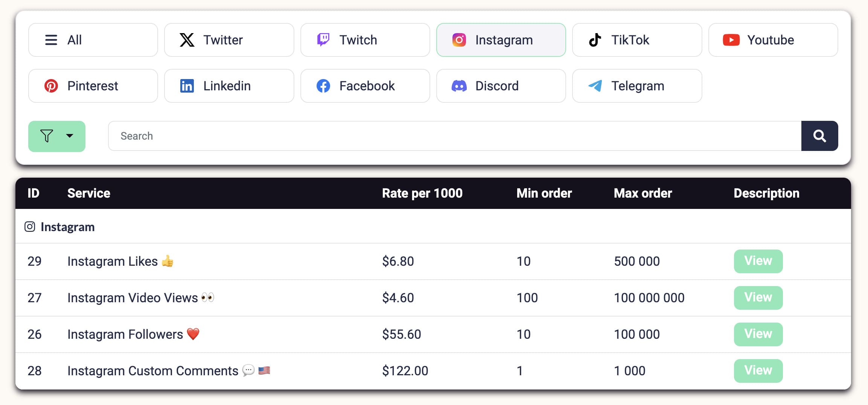
Task: Open the Pinterest category
Action: tap(93, 86)
